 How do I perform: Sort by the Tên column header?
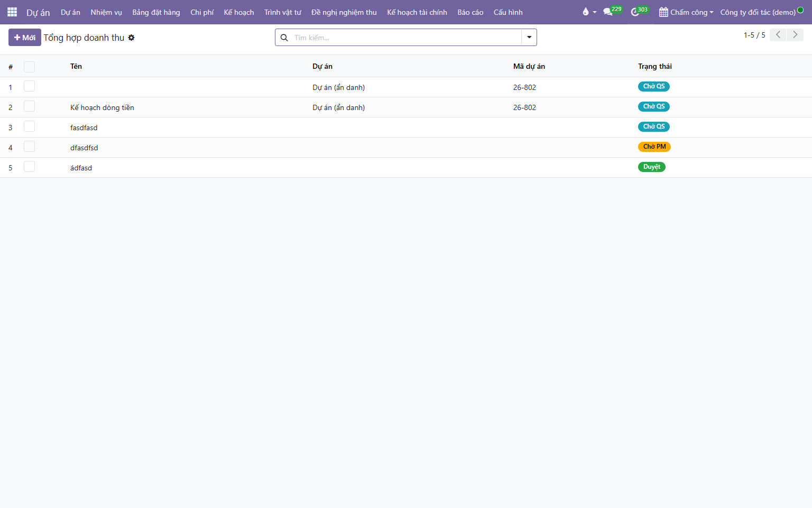(76, 66)
